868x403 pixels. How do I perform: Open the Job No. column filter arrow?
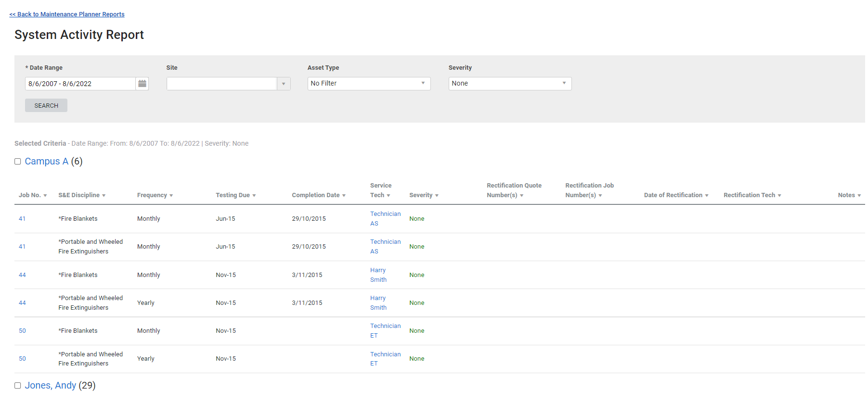point(45,196)
